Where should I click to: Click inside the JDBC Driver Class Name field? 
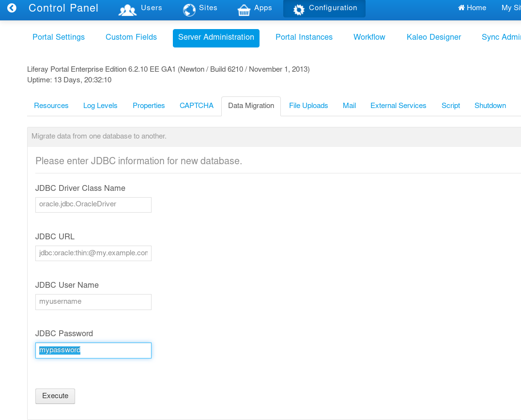(93, 204)
